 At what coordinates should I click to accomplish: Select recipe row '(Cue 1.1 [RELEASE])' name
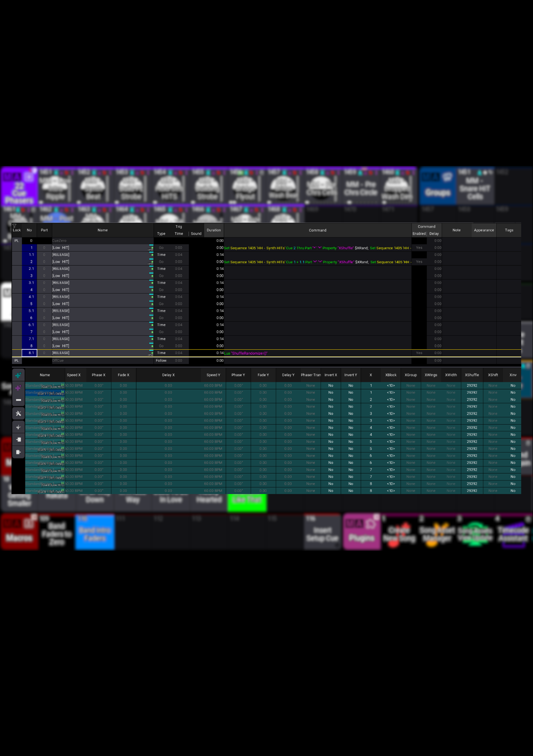point(45,393)
